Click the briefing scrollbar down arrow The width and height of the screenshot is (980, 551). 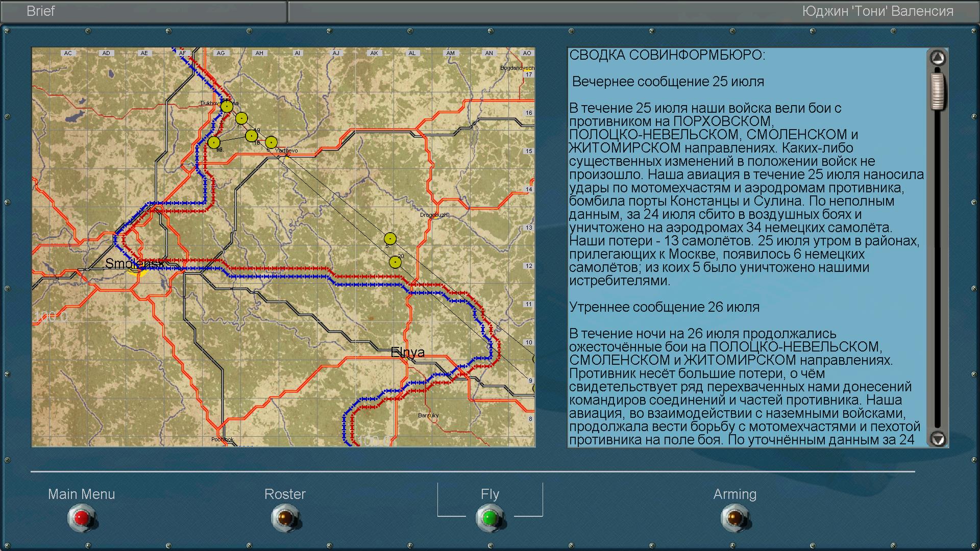938,439
